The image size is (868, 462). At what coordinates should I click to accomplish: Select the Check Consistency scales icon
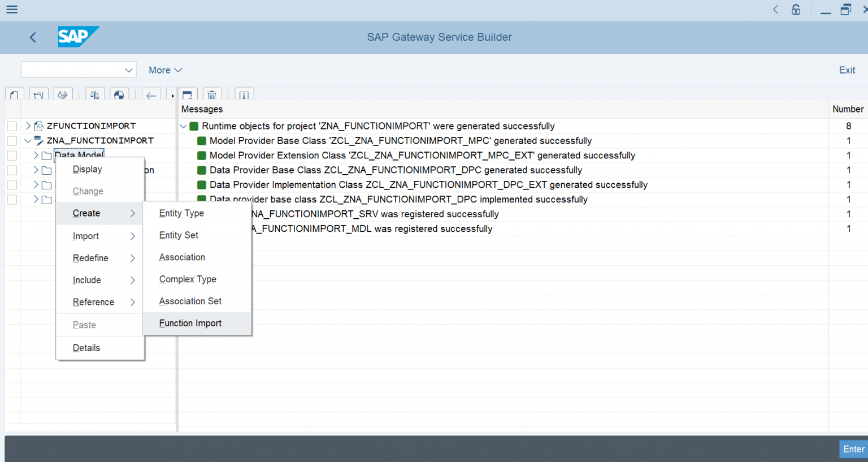tap(95, 94)
